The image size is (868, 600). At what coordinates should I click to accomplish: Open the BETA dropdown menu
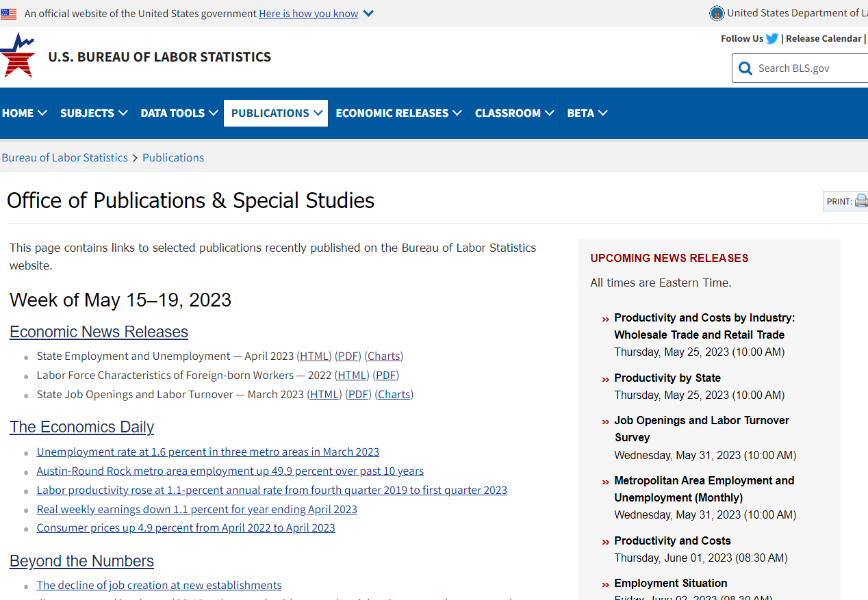(x=587, y=113)
